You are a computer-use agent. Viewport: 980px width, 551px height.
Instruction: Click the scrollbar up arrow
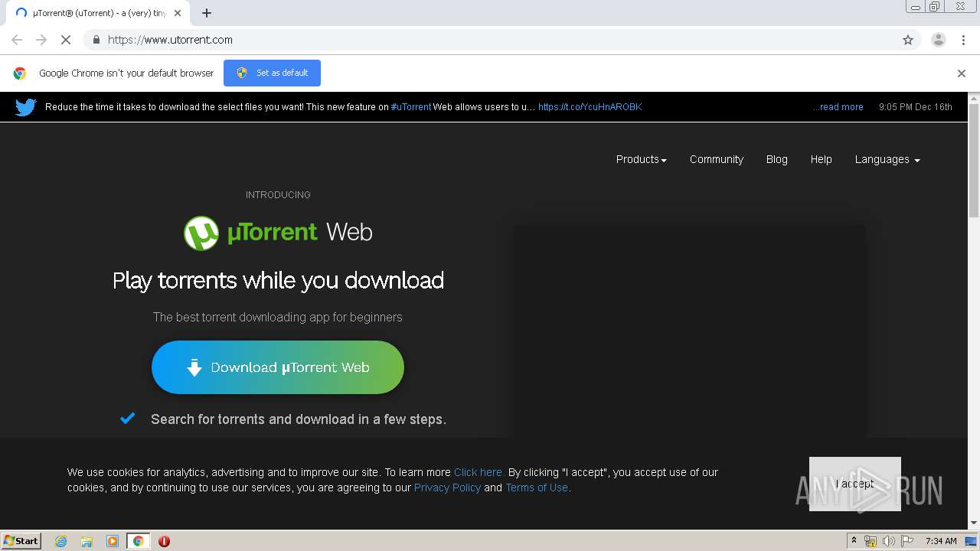pyautogui.click(x=974, y=98)
